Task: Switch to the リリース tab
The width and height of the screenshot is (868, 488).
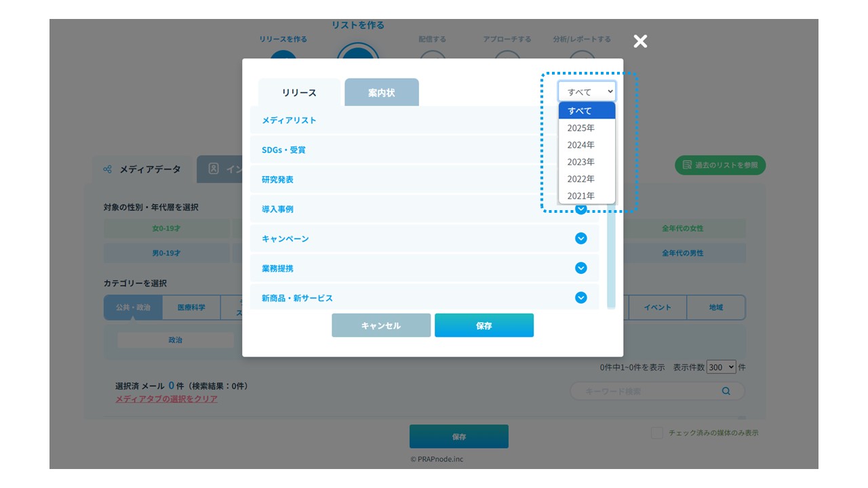Action: (299, 93)
